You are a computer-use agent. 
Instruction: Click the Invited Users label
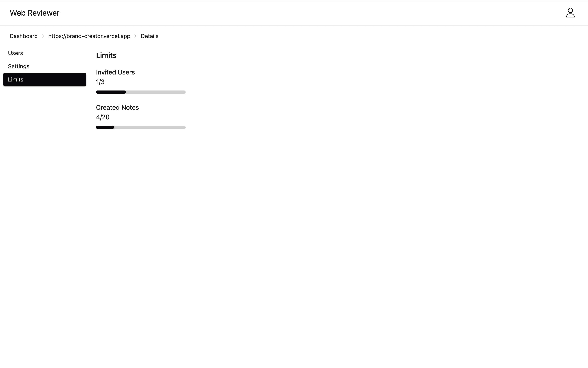coord(115,72)
